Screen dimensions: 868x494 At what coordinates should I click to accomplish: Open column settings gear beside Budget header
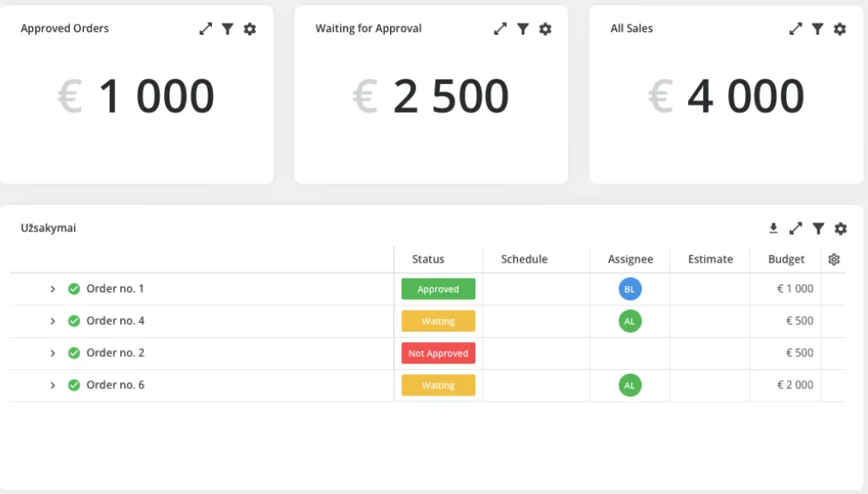[x=834, y=259]
